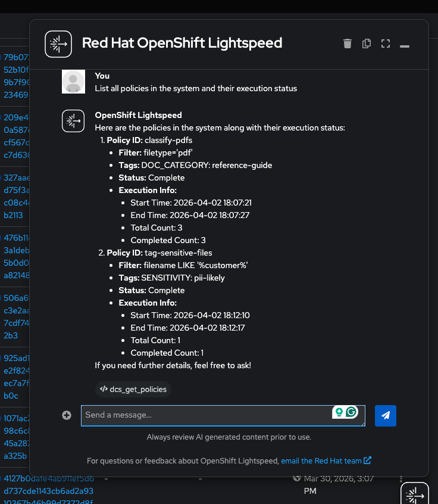
Task: Send message with the paper plane button
Action: coord(386,416)
